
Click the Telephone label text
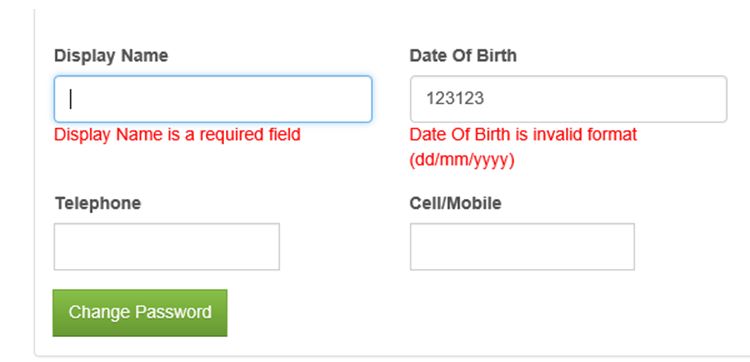[x=98, y=203]
